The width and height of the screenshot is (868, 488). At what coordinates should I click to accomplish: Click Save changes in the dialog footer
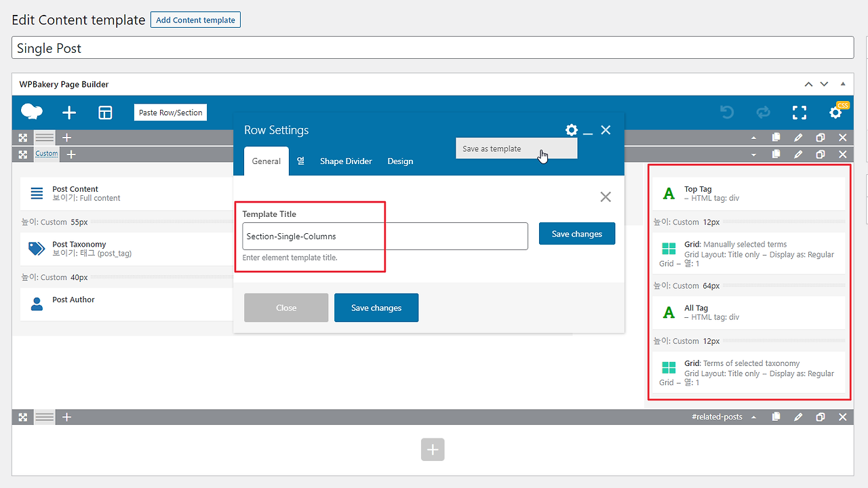click(x=376, y=308)
